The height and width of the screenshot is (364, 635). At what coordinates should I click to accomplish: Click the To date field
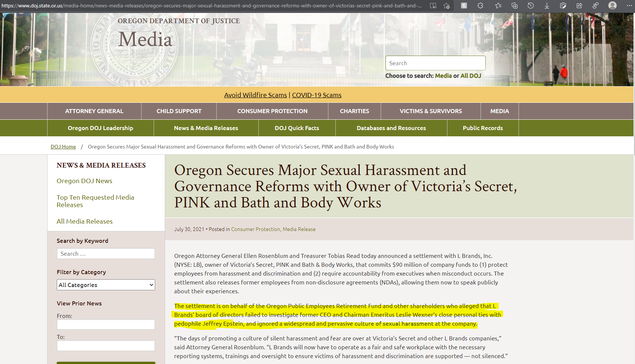click(x=106, y=346)
